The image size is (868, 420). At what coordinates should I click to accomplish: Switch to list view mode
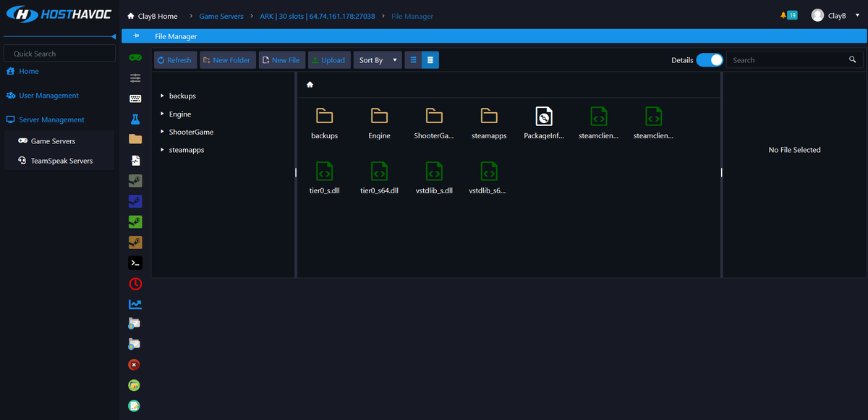point(412,59)
